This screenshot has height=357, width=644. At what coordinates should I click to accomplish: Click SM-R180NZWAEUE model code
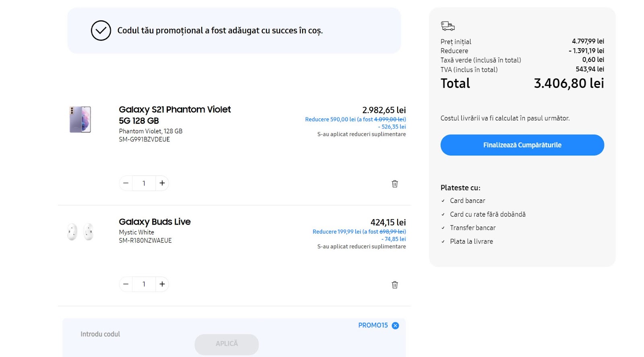point(145,240)
